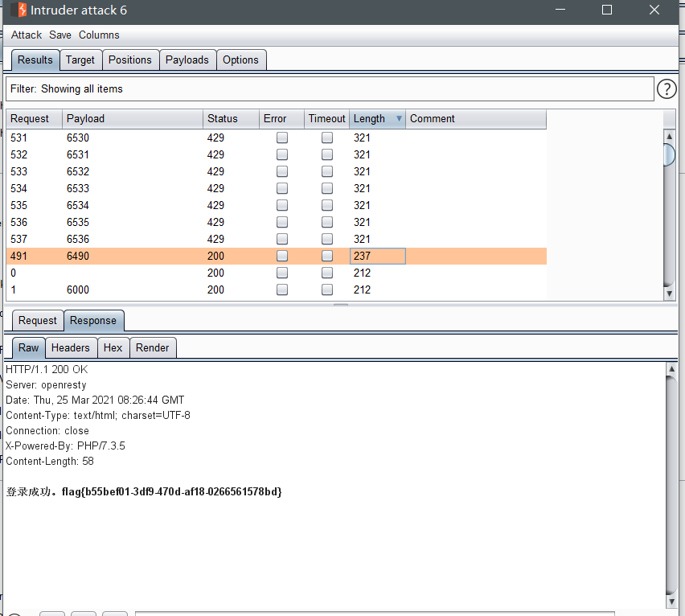Toggle Error checkbox for request 531
This screenshot has height=616, width=685.
tap(282, 138)
